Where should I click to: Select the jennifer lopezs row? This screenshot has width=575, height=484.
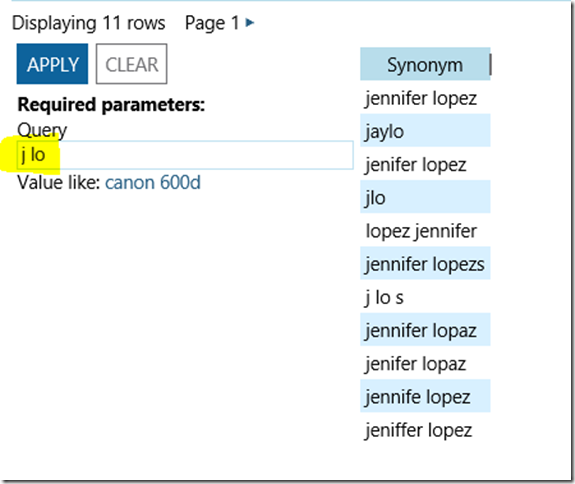pyautogui.click(x=425, y=263)
